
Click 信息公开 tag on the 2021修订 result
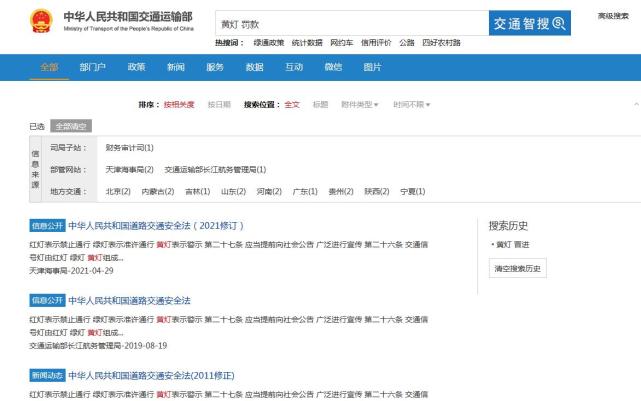click(47, 226)
